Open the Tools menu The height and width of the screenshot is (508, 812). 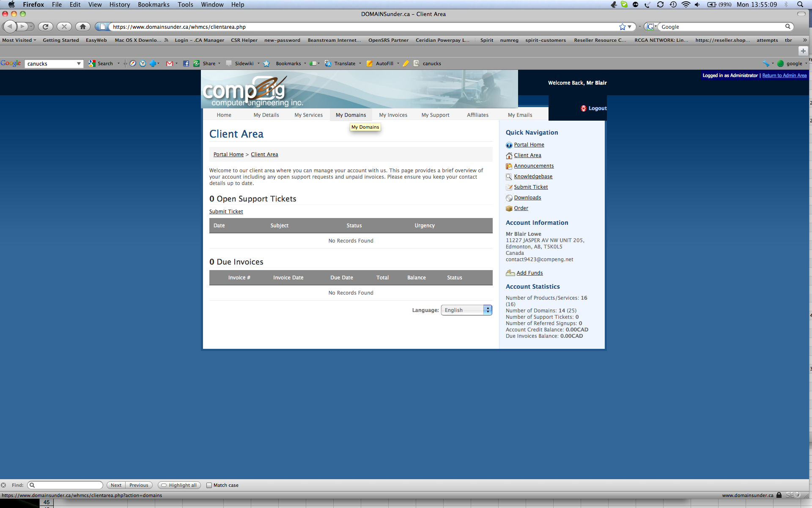[x=185, y=4]
